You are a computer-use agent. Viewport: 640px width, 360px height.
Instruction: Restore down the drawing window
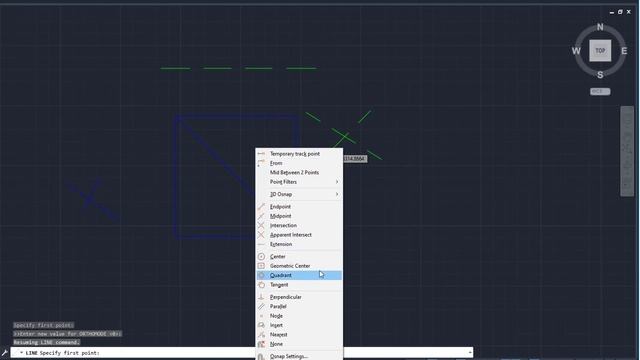pyautogui.click(x=620, y=12)
